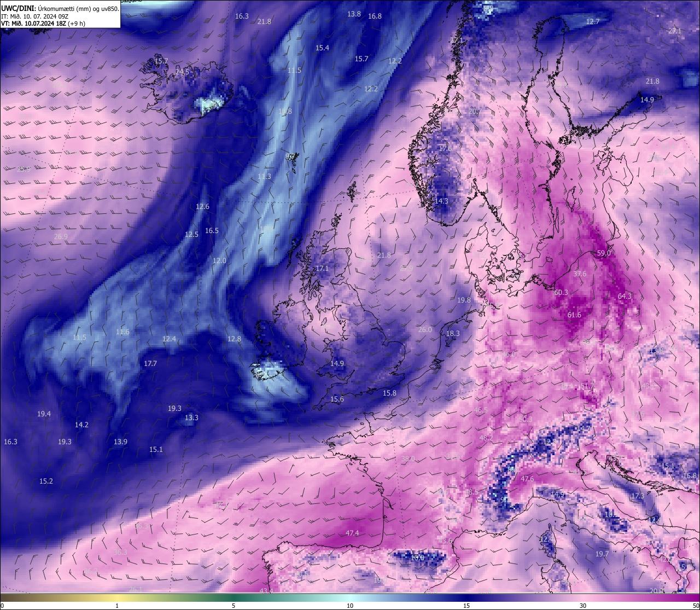This screenshot has height=610, width=700.
Task: Click the 12.4 value on the map
Action: click(x=169, y=339)
